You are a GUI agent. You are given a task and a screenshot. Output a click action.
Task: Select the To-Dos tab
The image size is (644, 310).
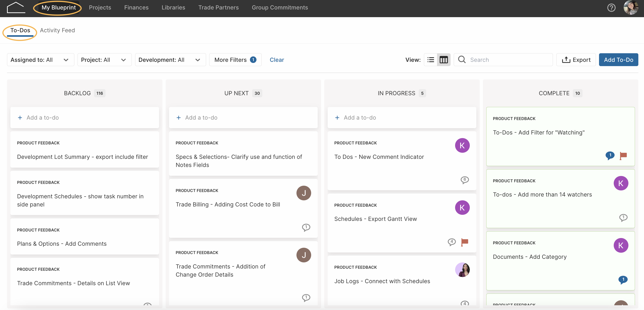20,30
